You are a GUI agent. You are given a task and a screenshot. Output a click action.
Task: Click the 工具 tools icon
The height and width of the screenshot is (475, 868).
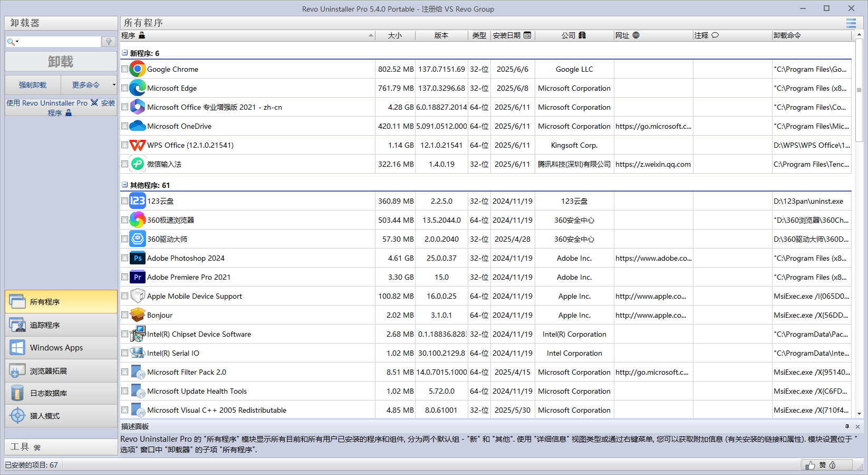[x=37, y=448]
